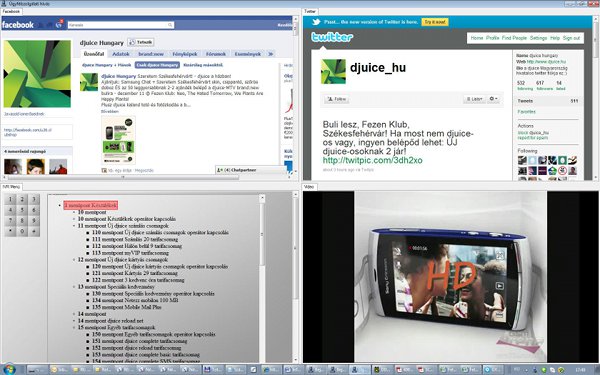Screen dimensions: 600x375
Task: Expand more Facebook tabs chevron
Action: (x=271, y=54)
